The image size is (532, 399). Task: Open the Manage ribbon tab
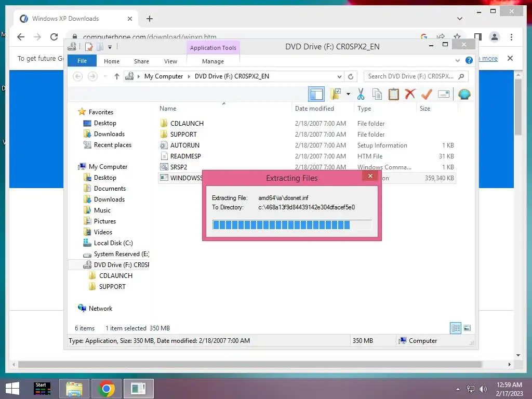[x=213, y=61]
